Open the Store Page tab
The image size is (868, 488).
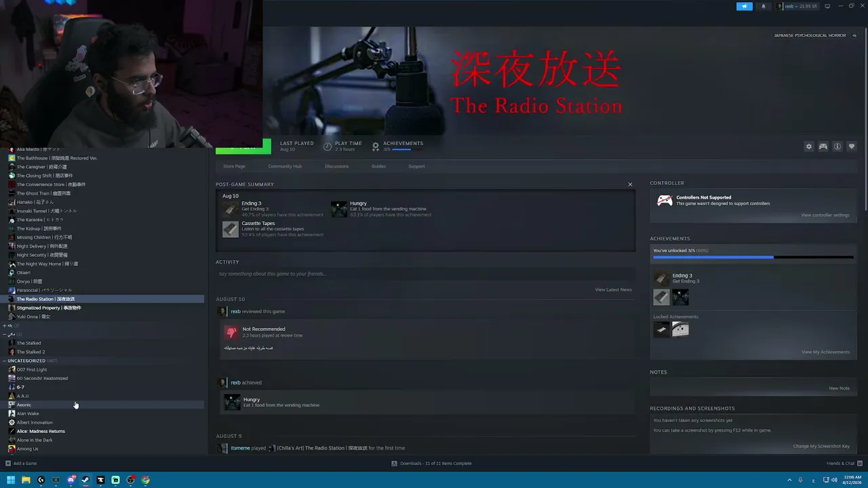pos(234,166)
